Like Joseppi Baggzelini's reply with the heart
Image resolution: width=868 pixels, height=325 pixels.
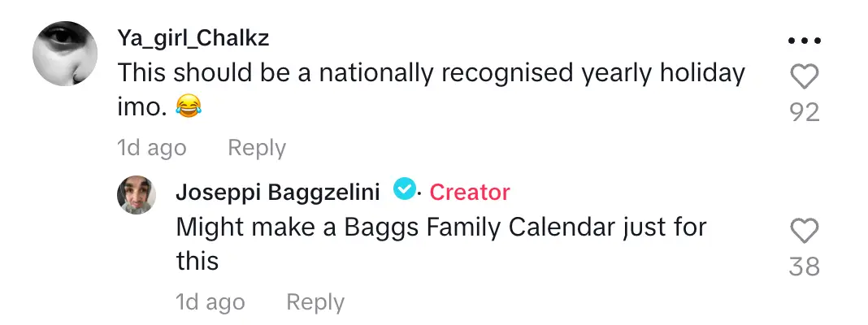click(805, 232)
